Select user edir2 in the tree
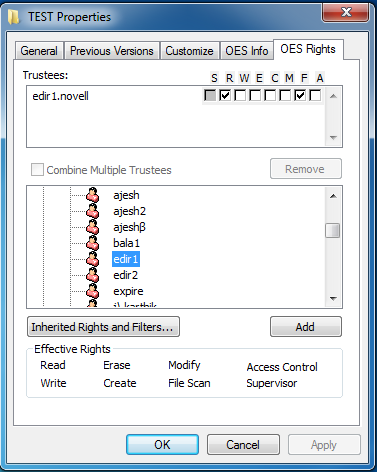 tap(125, 275)
